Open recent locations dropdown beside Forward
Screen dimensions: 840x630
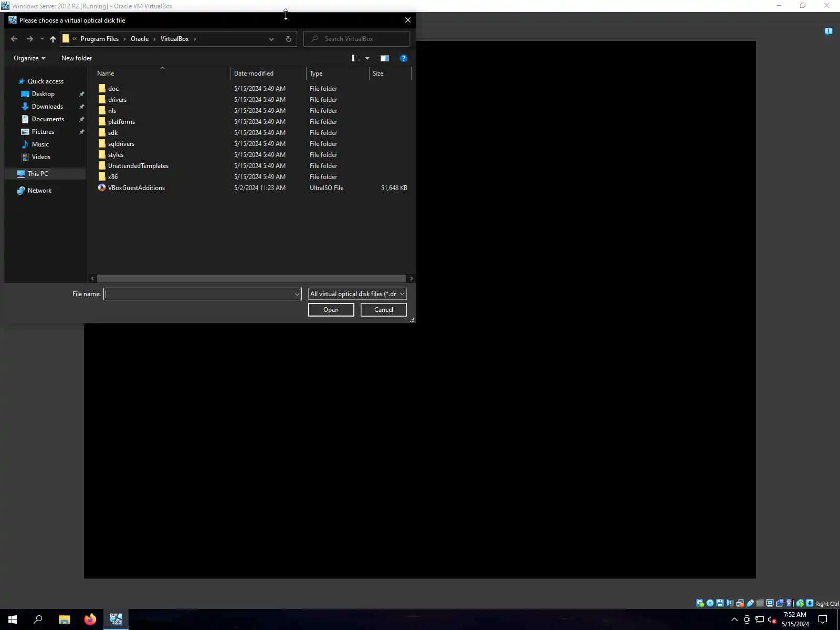(x=42, y=39)
